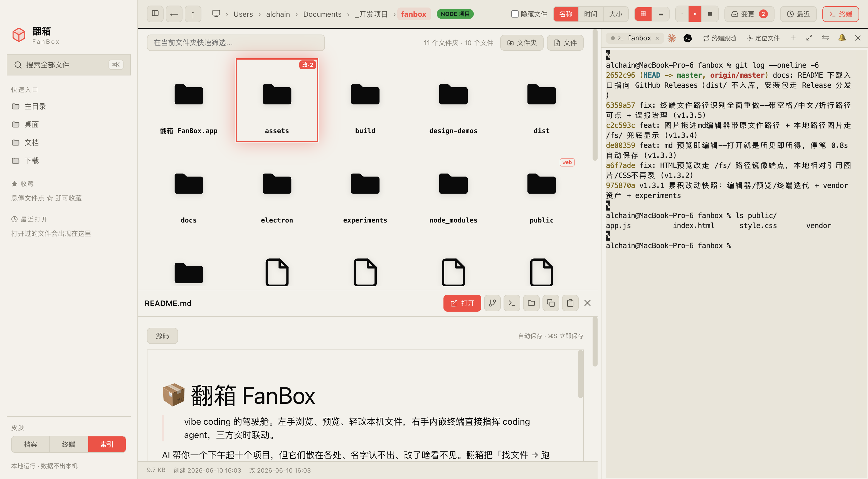The width and height of the screenshot is (868, 479).
Task: Close the README.md preview panel
Action: (587, 303)
